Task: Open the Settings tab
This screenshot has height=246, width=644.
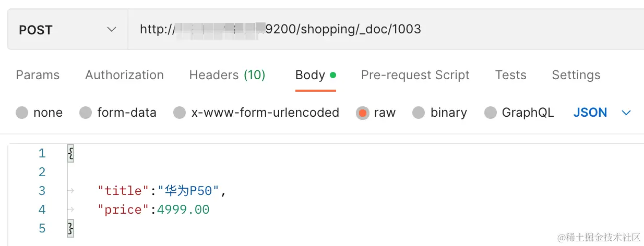Action: pos(576,75)
